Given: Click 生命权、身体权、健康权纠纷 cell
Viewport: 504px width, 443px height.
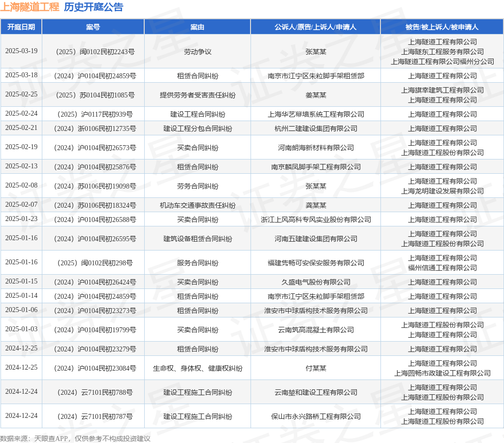Looking at the screenshot, I should coord(197,368).
